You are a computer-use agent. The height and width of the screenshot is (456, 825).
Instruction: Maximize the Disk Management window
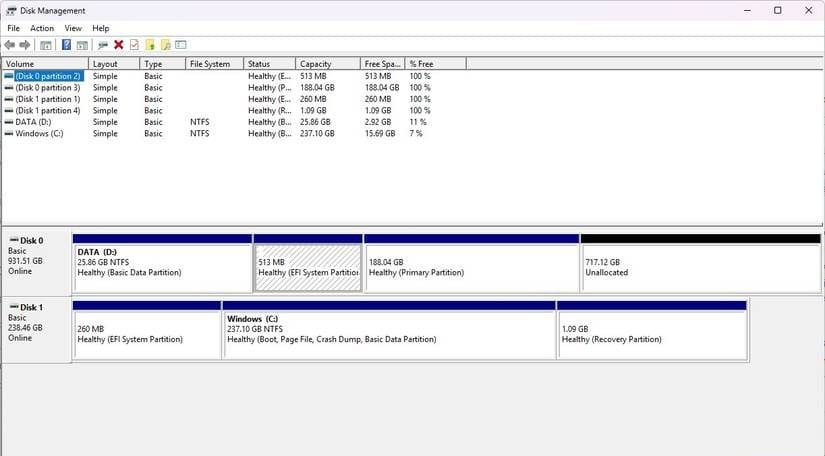coord(778,11)
